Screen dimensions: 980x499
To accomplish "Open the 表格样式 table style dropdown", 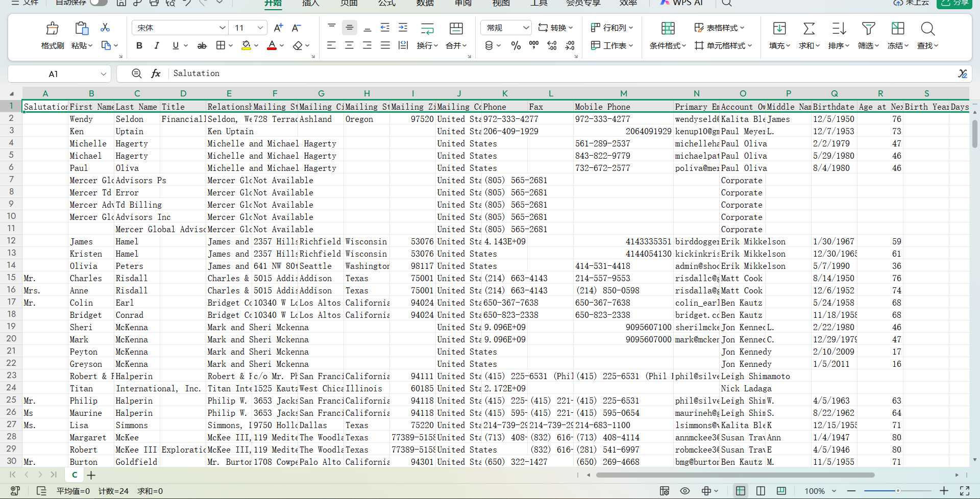I will coord(719,28).
